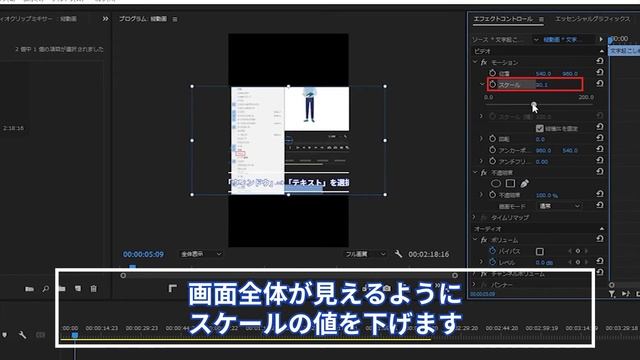The image size is (640, 360).
Task: Click the Opacity 100.0 % value
Action: pos(547,195)
